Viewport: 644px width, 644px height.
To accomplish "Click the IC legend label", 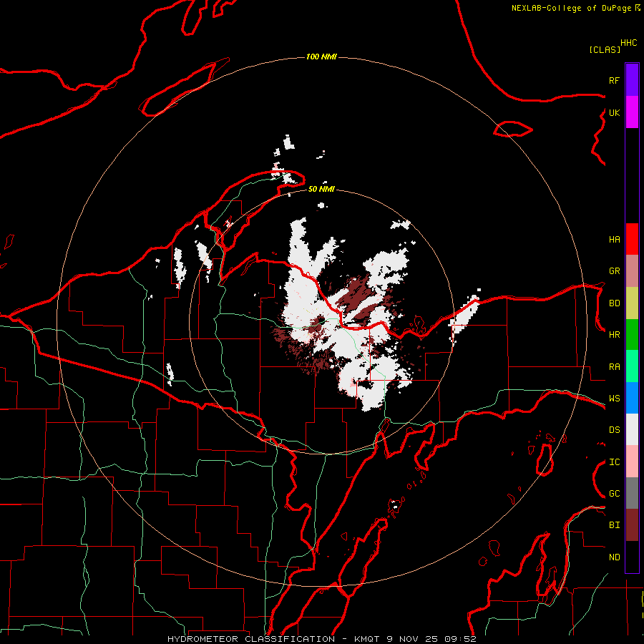I will click(x=614, y=462).
